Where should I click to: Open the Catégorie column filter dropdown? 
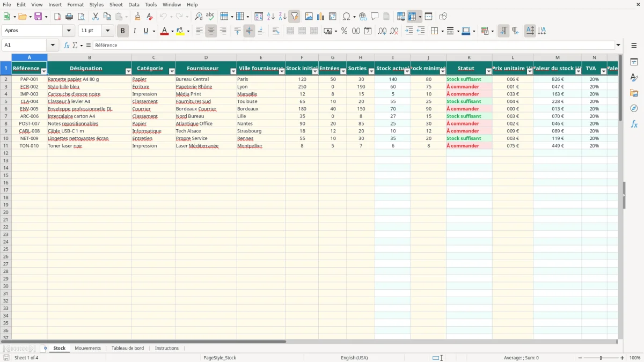(x=172, y=71)
